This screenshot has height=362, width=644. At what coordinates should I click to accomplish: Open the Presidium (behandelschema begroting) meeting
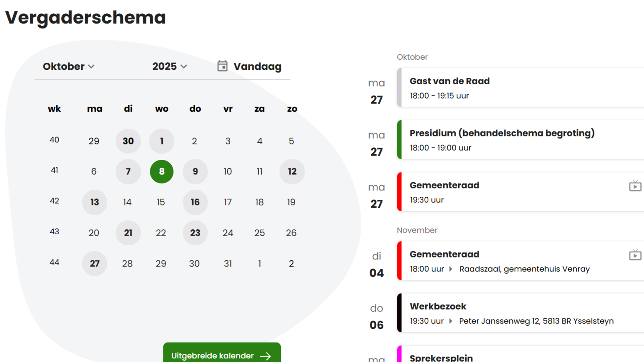tap(502, 133)
